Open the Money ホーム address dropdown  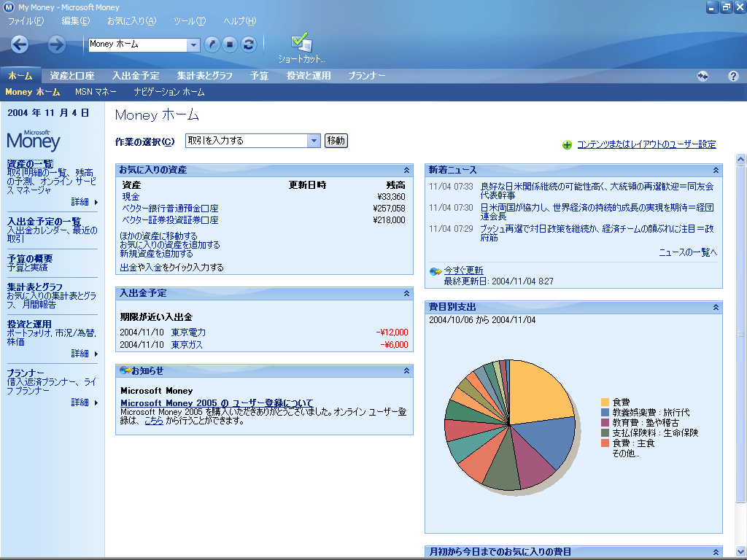point(193,44)
